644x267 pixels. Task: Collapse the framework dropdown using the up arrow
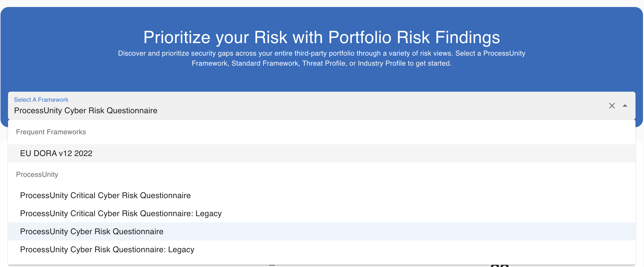[625, 106]
